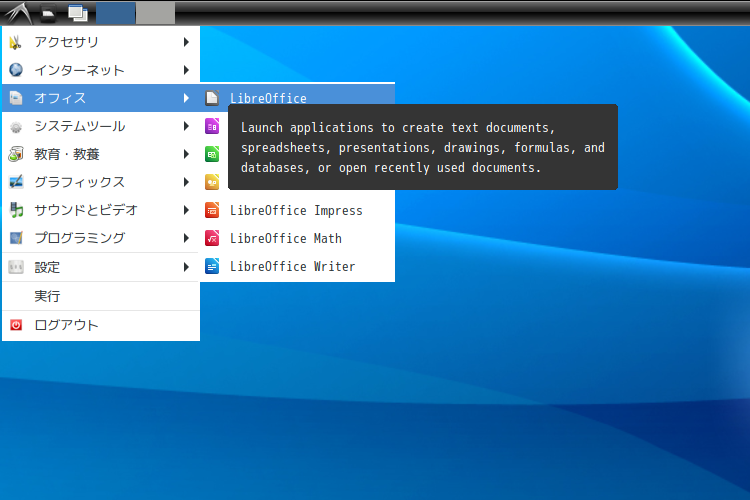Expand the インターネット submenu arrow
750x500 pixels.
(187, 70)
